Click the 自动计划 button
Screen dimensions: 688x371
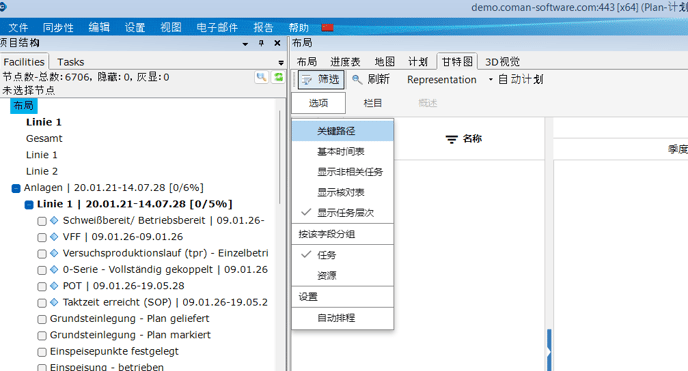click(521, 79)
